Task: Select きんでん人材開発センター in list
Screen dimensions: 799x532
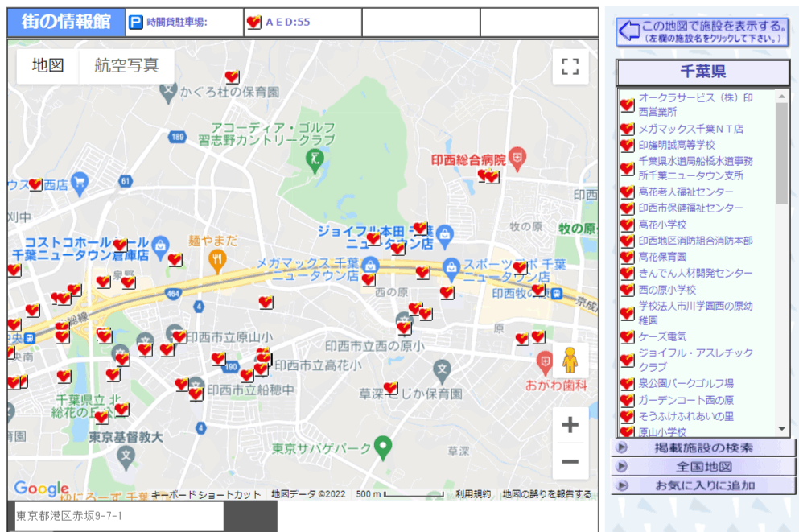Action: [x=695, y=273]
